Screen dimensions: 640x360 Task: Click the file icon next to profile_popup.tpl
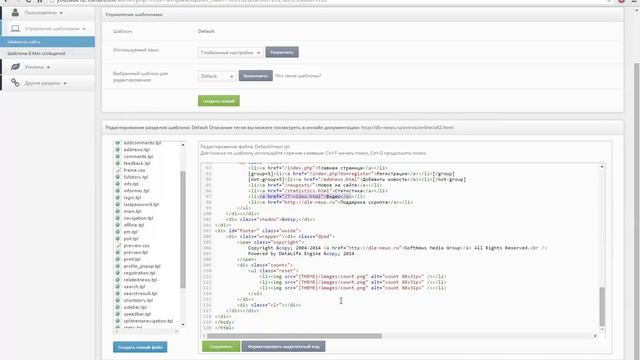(118, 266)
